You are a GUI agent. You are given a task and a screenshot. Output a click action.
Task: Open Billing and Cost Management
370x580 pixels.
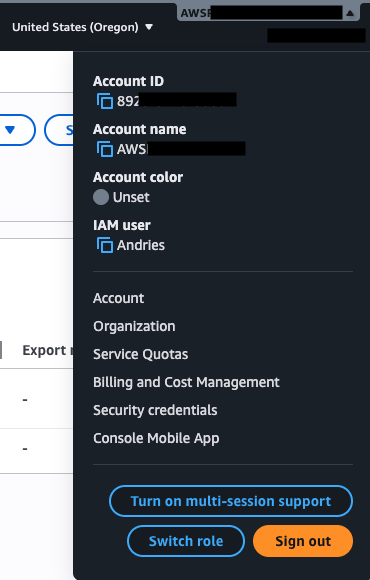click(x=186, y=382)
